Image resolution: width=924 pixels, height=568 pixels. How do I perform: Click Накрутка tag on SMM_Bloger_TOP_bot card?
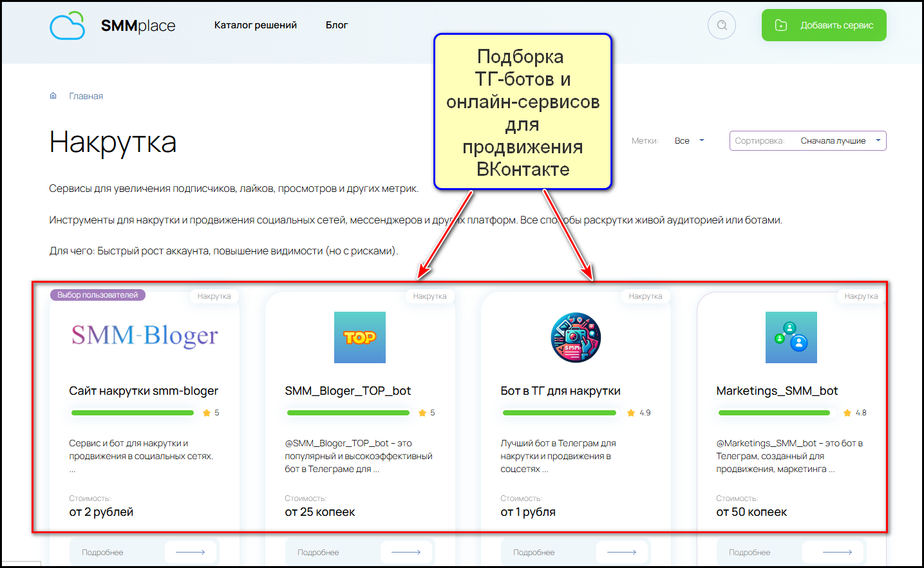pos(429,296)
